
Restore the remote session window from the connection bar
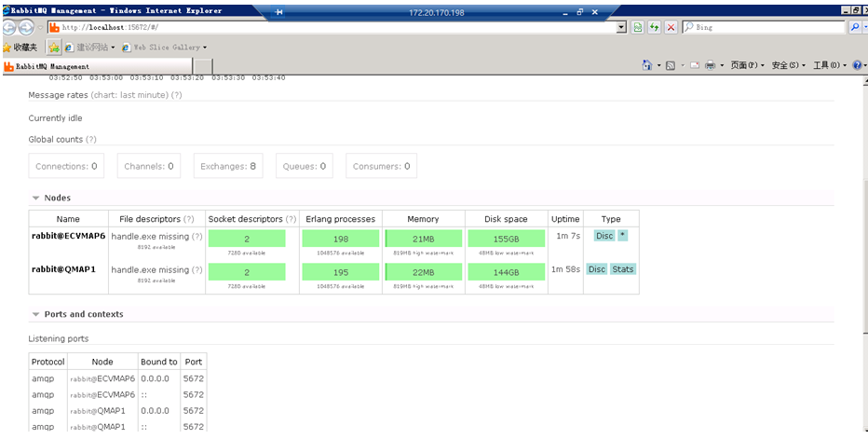point(579,12)
